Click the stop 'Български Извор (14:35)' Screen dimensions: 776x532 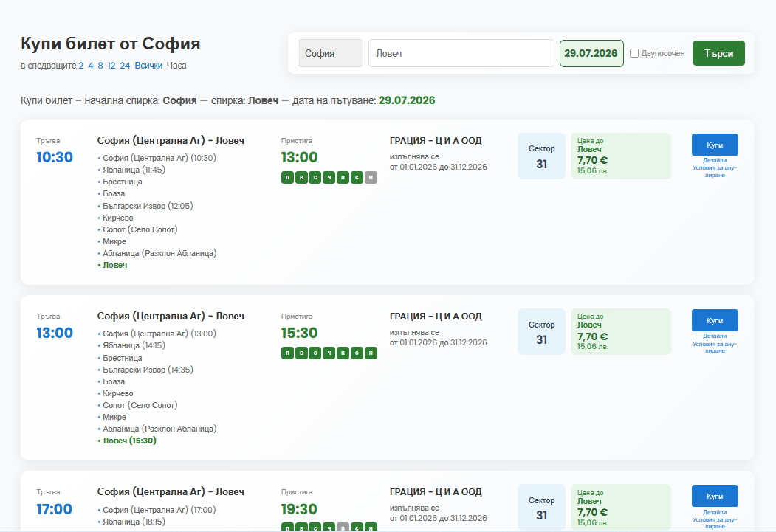click(x=148, y=370)
